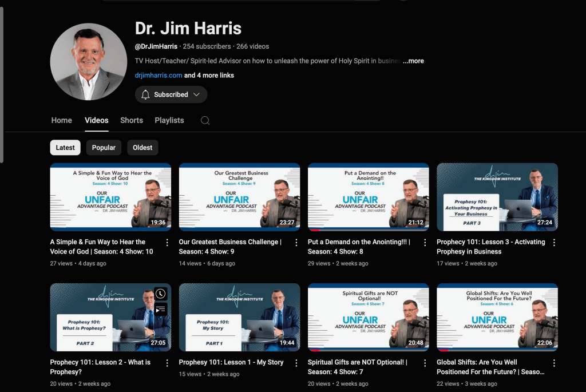Select the Oldest sort chip
586x392 pixels.
coord(142,148)
